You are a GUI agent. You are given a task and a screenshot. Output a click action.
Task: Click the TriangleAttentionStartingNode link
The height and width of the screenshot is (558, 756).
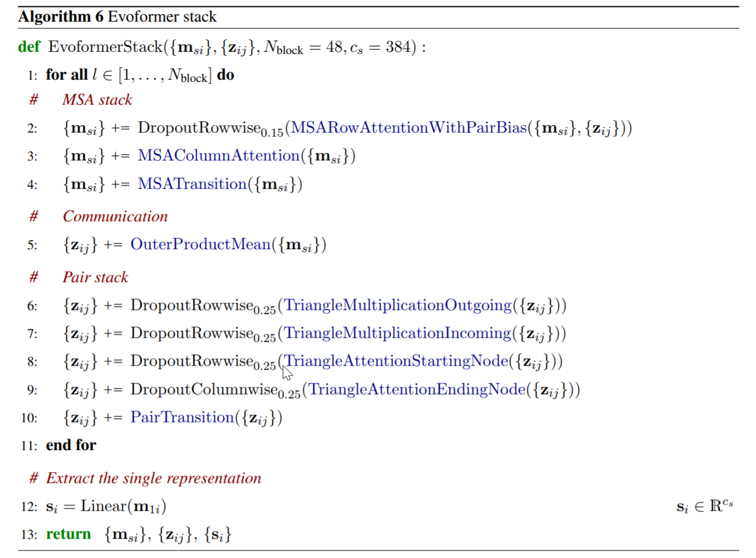click(x=396, y=361)
